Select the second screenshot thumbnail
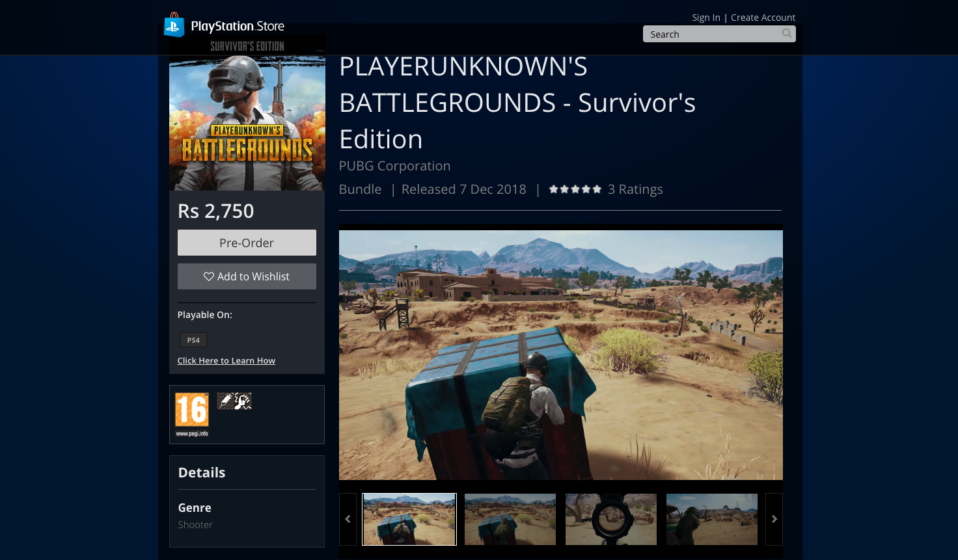Screen dimensions: 958x560 click(510, 519)
